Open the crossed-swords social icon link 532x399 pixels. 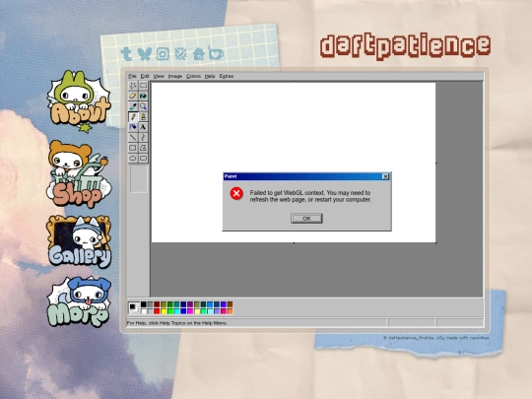[180, 54]
